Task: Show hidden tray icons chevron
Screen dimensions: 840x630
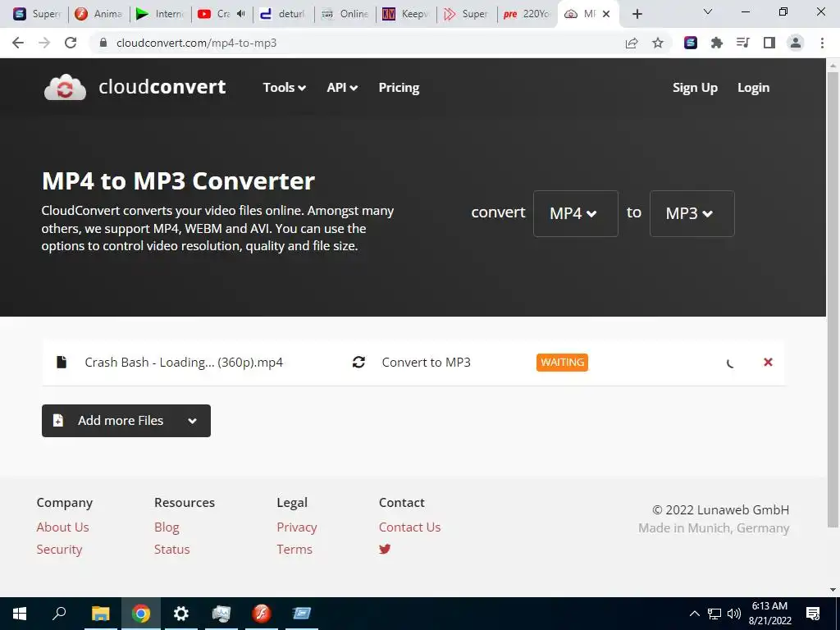Action: pyautogui.click(x=694, y=614)
